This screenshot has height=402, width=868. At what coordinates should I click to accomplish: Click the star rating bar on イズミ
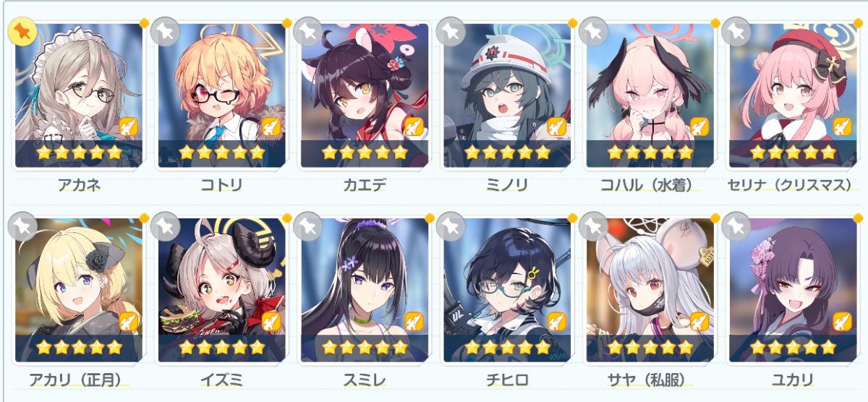(x=222, y=347)
